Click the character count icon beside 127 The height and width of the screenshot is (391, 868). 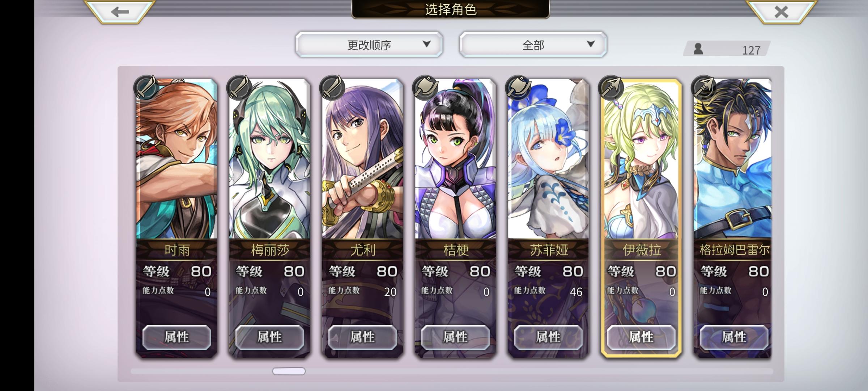tap(698, 49)
